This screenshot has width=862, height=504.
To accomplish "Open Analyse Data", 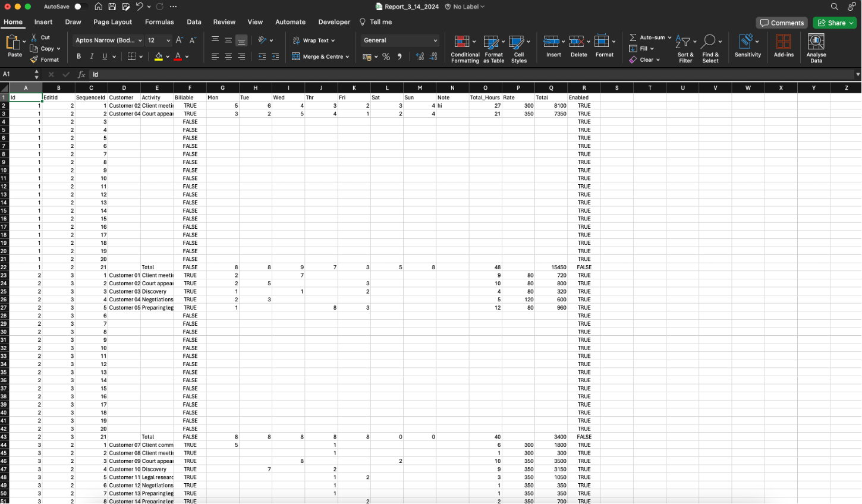I will tap(816, 49).
